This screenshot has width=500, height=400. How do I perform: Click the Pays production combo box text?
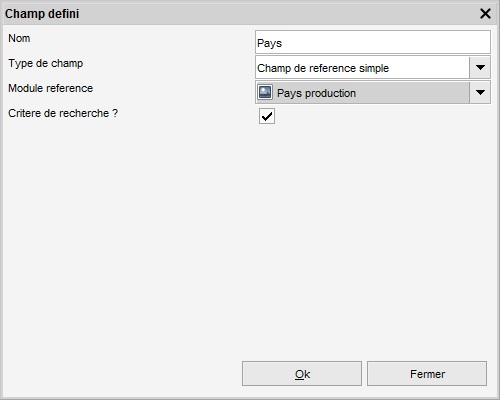click(x=316, y=93)
